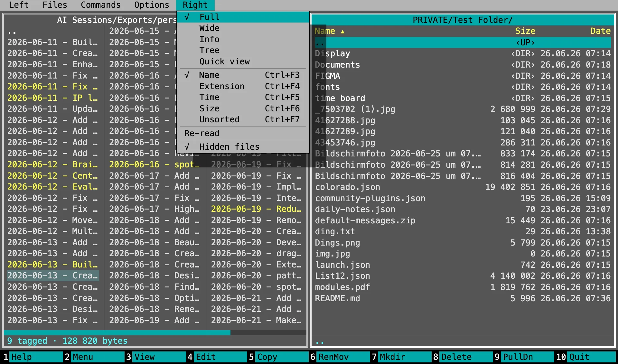Click the F10 Quit button
This screenshot has height=364, width=618.
pos(585,357)
